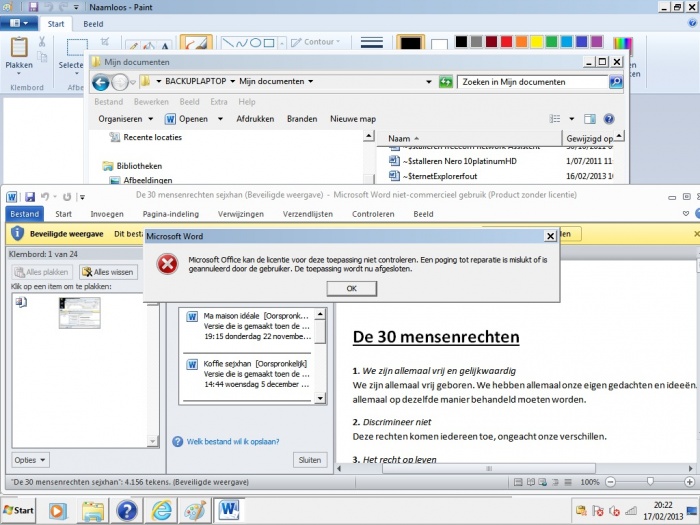Click the zoom out minus button in Word
The image size is (700, 525).
coord(610,482)
